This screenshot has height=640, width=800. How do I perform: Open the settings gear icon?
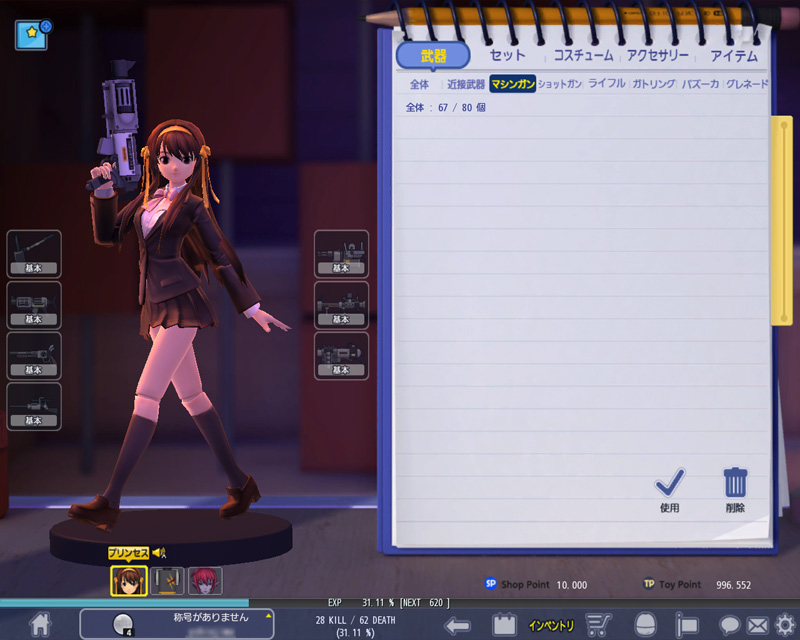[x=785, y=625]
